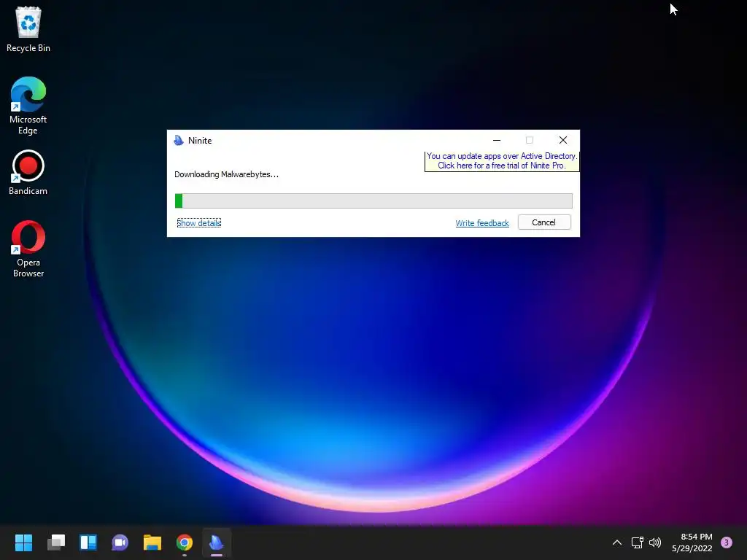Click the Ninite icon in the title bar
747x560 pixels.
point(179,140)
